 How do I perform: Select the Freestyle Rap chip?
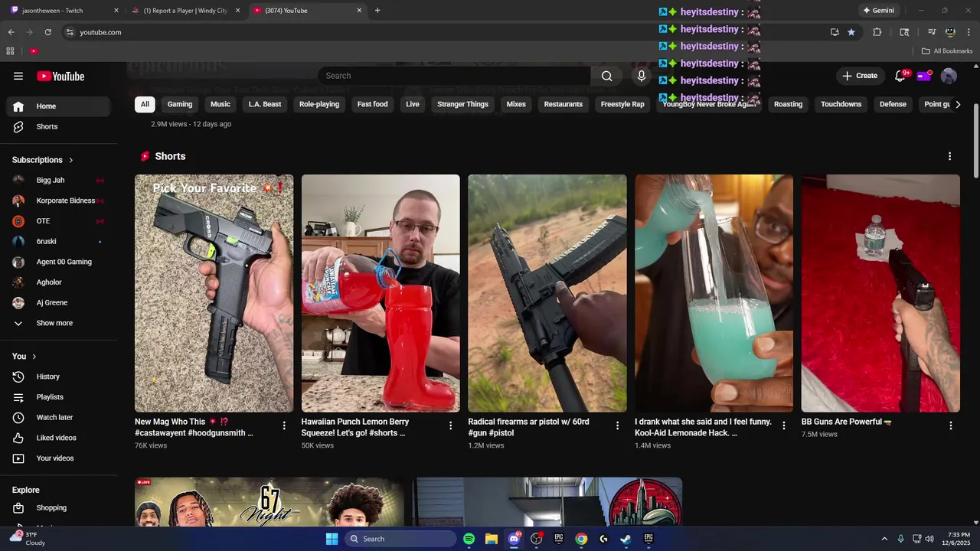[x=622, y=104]
